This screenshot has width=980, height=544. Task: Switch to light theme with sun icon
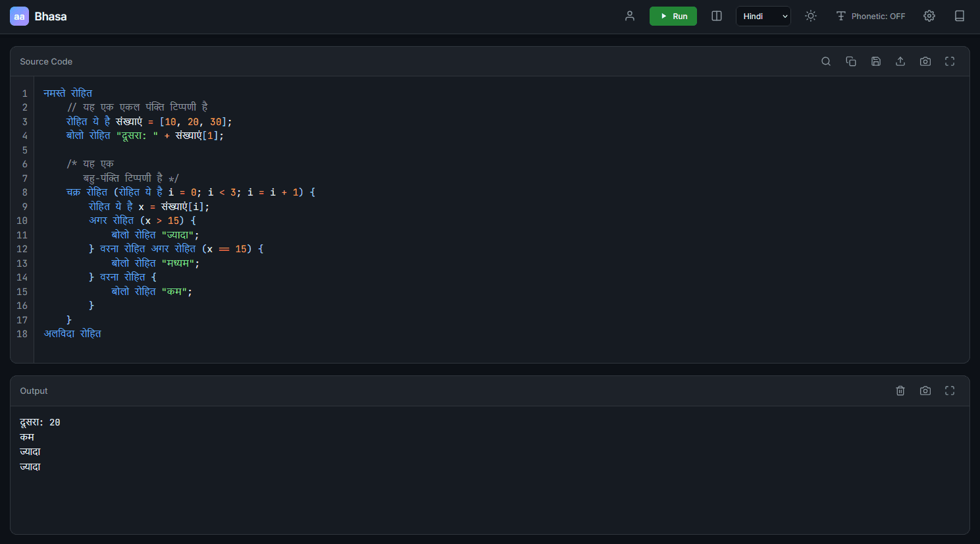(810, 16)
